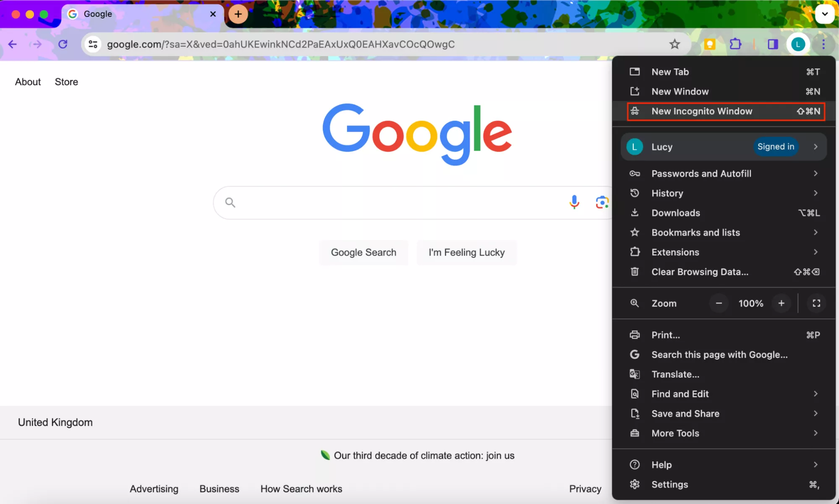This screenshot has height=504, width=839.
Task: Open site information icon in address bar
Action: (93, 44)
